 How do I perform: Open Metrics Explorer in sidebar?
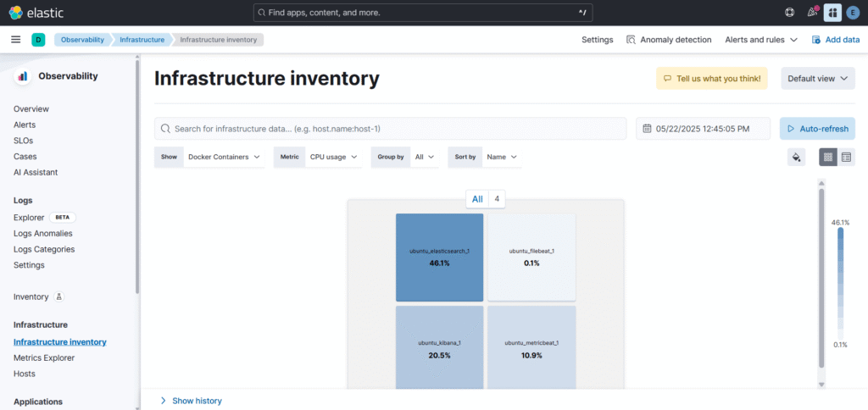(x=44, y=358)
